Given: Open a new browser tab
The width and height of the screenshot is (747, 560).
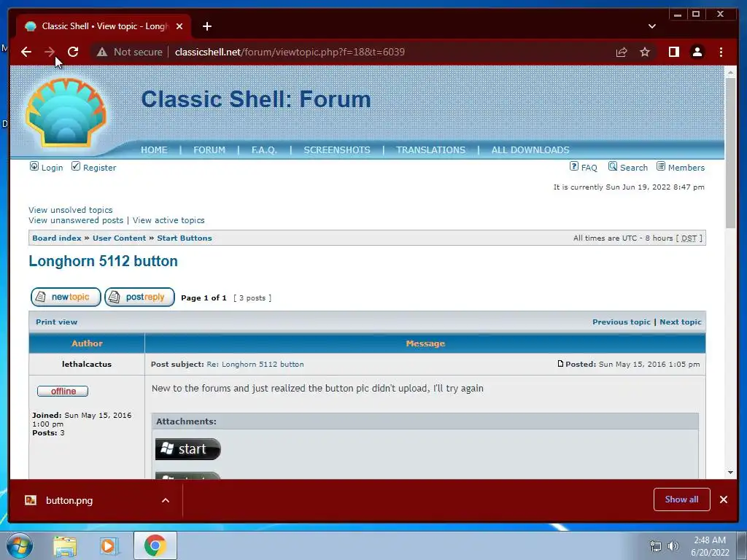Looking at the screenshot, I should 206,26.
